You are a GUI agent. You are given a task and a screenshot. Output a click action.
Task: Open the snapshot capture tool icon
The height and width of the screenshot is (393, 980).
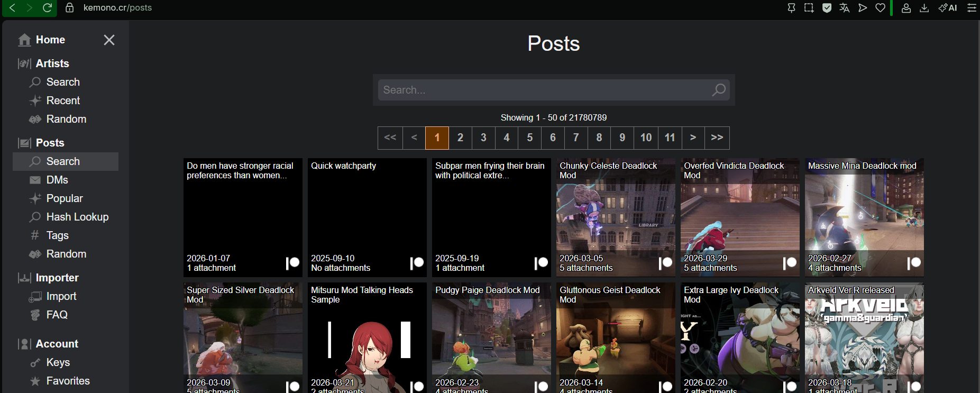809,8
